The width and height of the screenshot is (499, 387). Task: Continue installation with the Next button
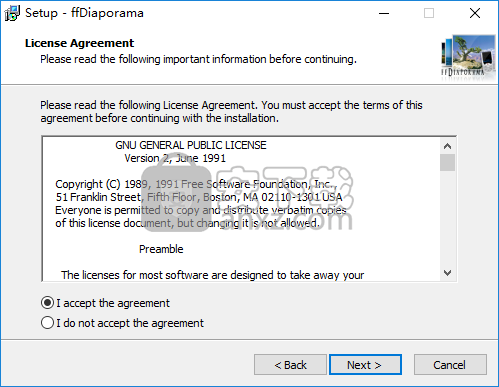point(365,365)
